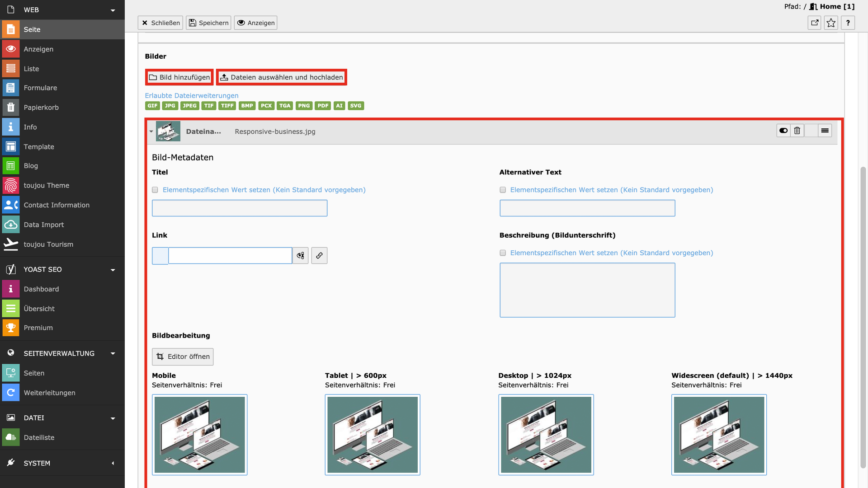Viewport: 868px width, 488px height.
Task: Click the trash icon for Responsive-business.jpg
Action: click(797, 131)
